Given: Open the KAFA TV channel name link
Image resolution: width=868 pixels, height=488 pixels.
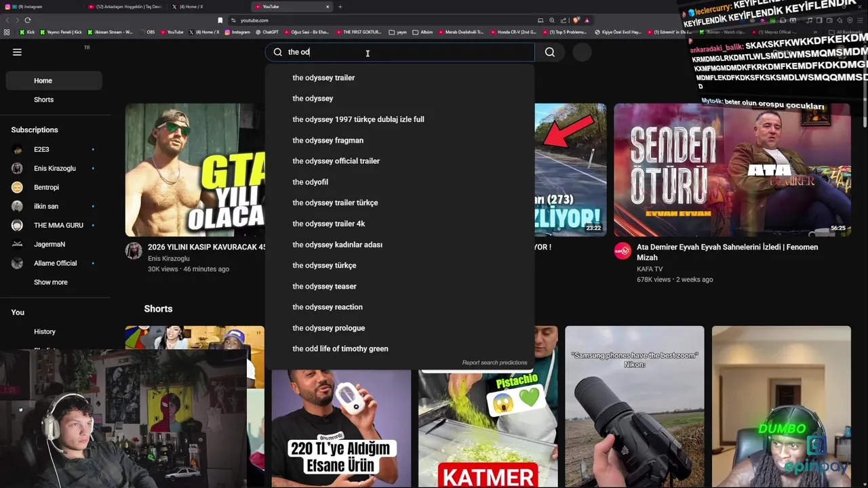Looking at the screenshot, I should tap(650, 269).
